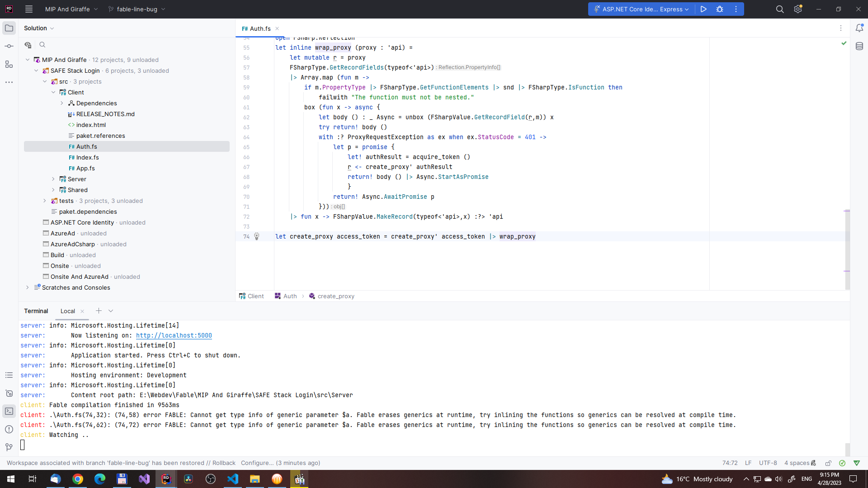868x488 pixels.
Task: Switch to the Local terminal tab
Action: tap(67, 311)
